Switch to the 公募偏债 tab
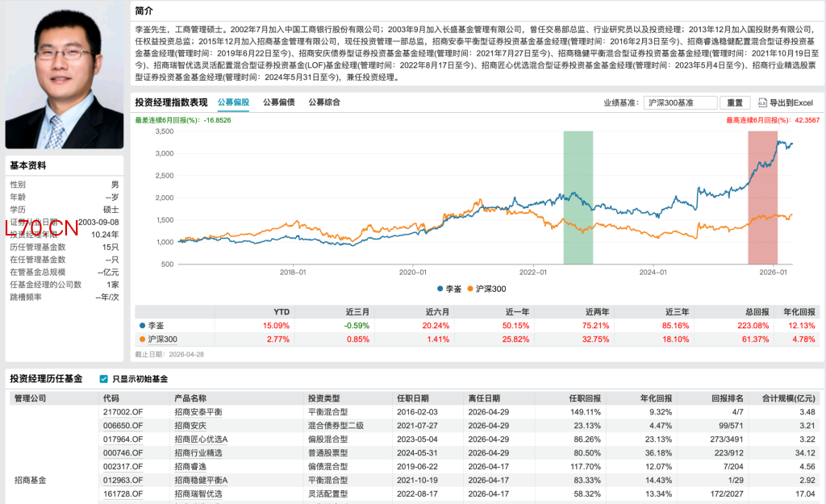 tap(278, 102)
